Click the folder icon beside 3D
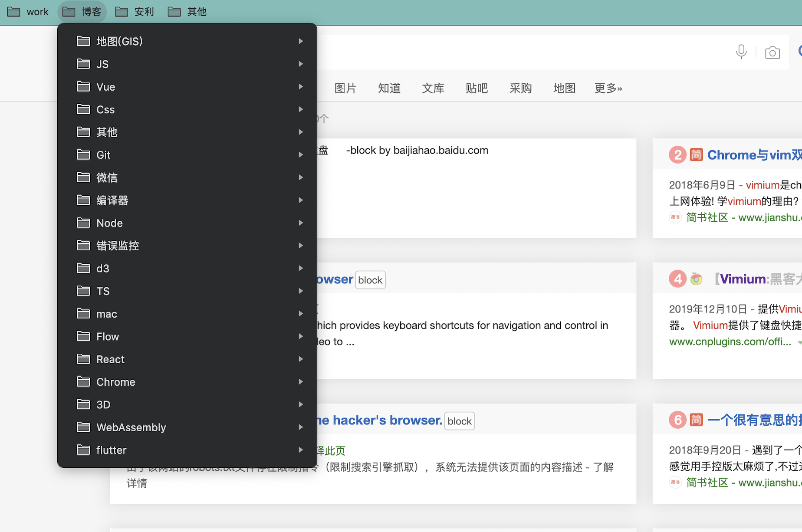This screenshot has height=532, width=802. pyautogui.click(x=83, y=404)
